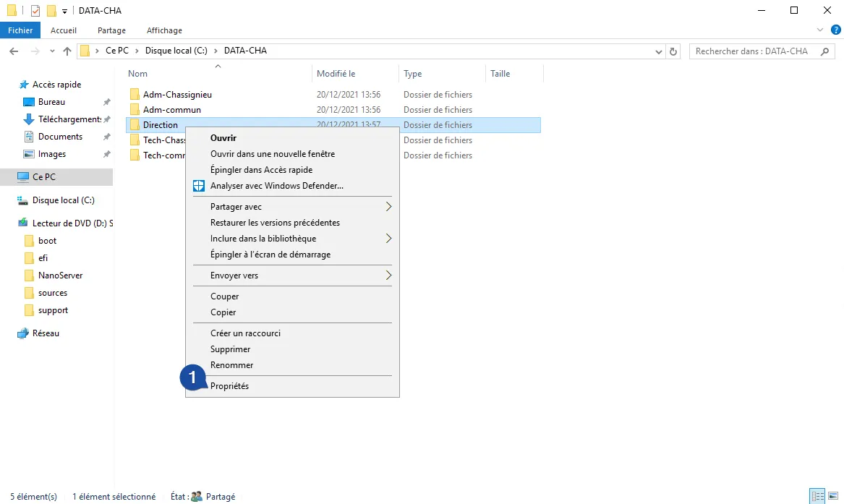Choose Propriétés in the context menu
Viewport: 844px width, 504px height.
click(x=229, y=386)
